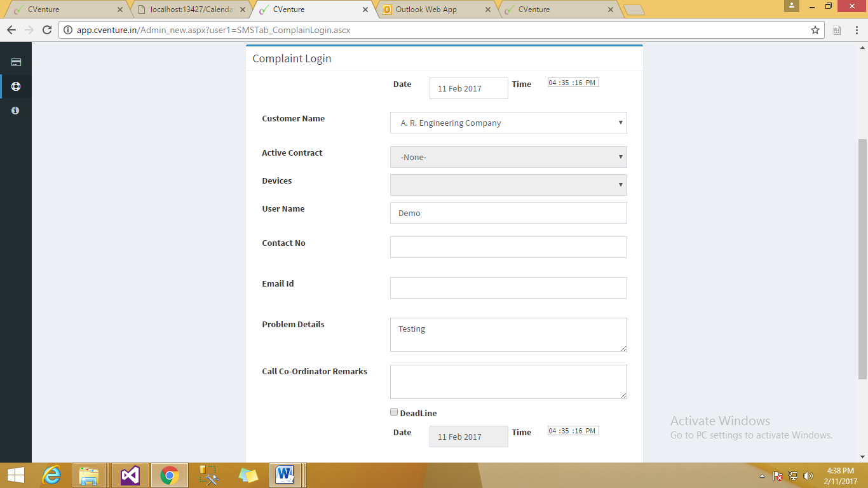
Task: Open the Windows Start button
Action: 16,475
